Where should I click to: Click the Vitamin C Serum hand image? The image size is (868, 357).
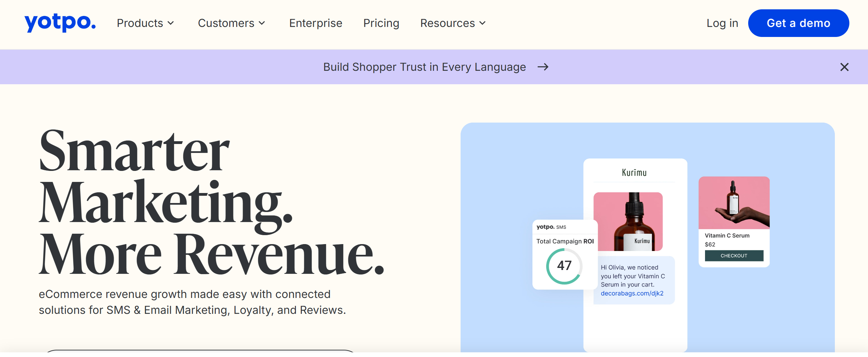[x=734, y=203]
